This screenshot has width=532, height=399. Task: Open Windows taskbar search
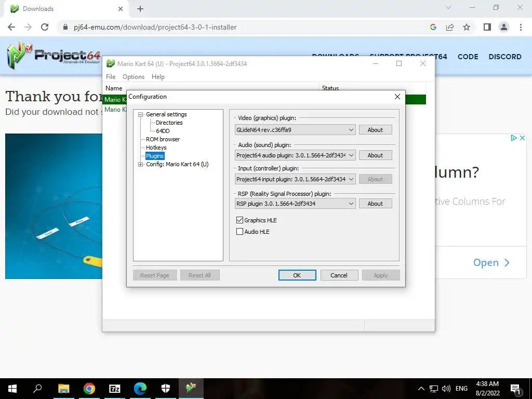pos(37,389)
